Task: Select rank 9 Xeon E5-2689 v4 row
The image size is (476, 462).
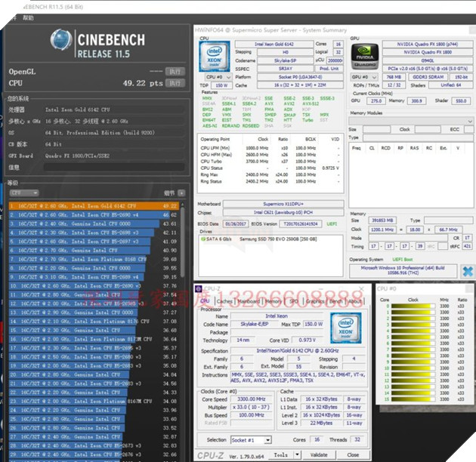Action: (94, 277)
